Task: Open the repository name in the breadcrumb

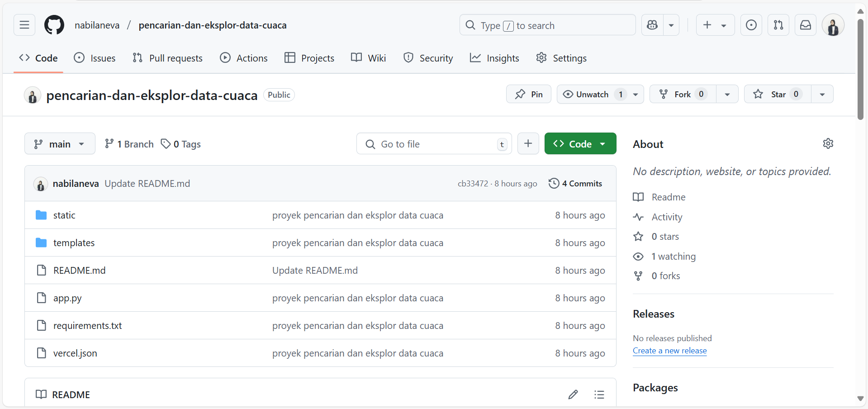Action: coord(213,25)
